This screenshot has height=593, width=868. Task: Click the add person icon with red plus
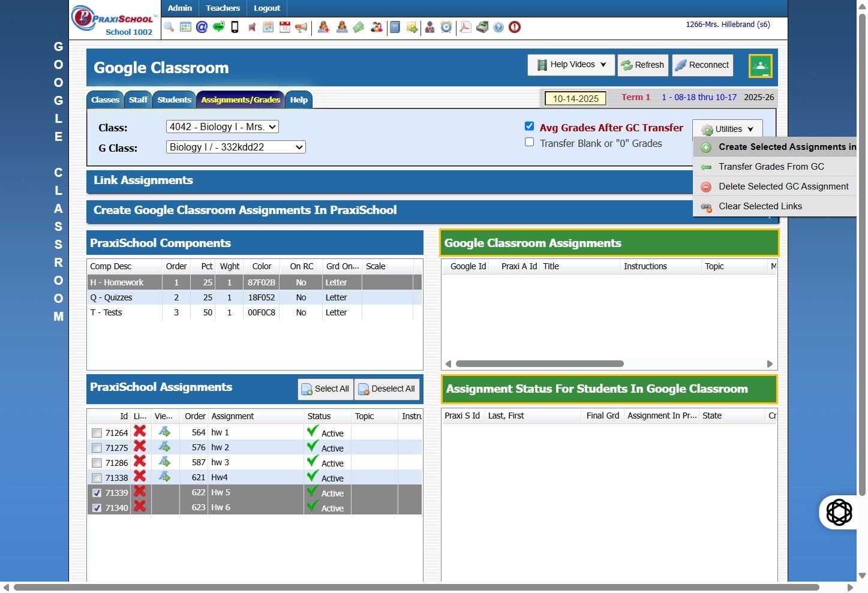click(323, 27)
